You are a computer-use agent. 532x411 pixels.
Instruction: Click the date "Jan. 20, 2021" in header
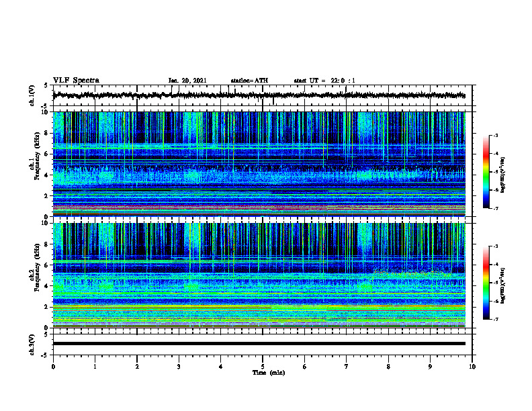click(187, 81)
